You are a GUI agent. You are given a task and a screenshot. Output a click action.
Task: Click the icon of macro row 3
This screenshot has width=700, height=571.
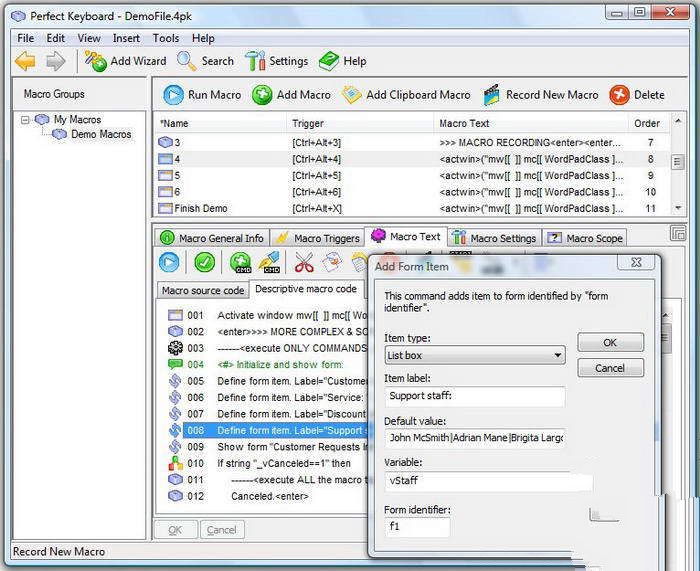click(x=165, y=142)
